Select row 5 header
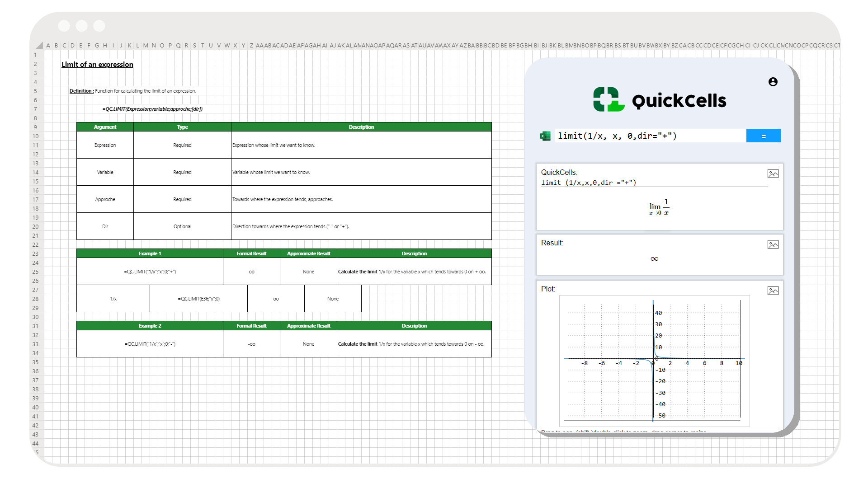 tap(35, 91)
